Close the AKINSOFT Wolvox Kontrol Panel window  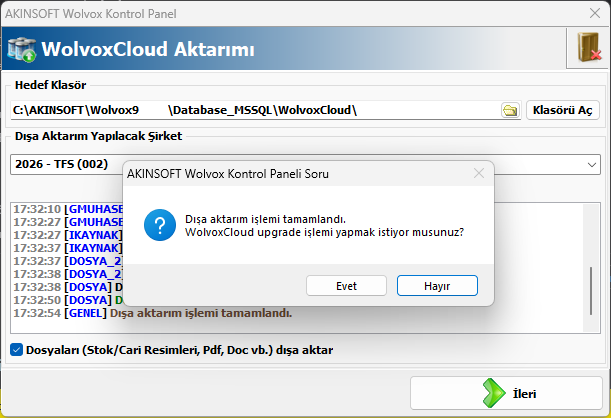(595, 13)
